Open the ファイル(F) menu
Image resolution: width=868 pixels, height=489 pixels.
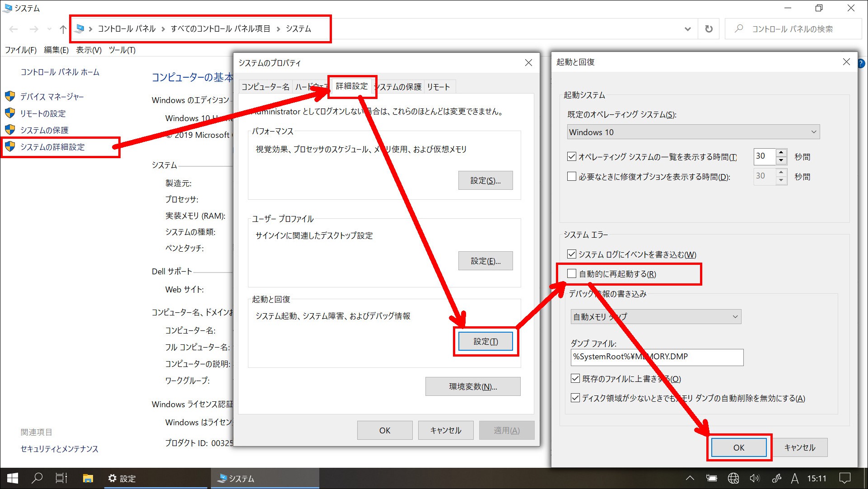[21, 50]
